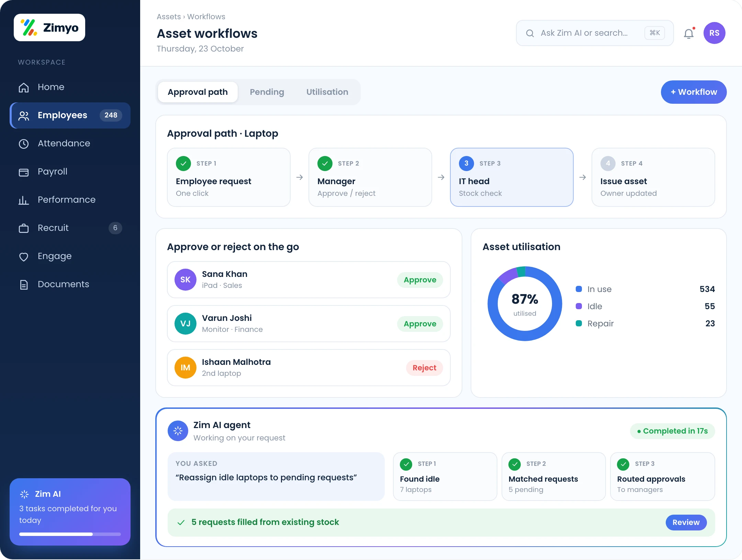Open Documents in sidebar
The height and width of the screenshot is (560, 742).
click(70, 284)
